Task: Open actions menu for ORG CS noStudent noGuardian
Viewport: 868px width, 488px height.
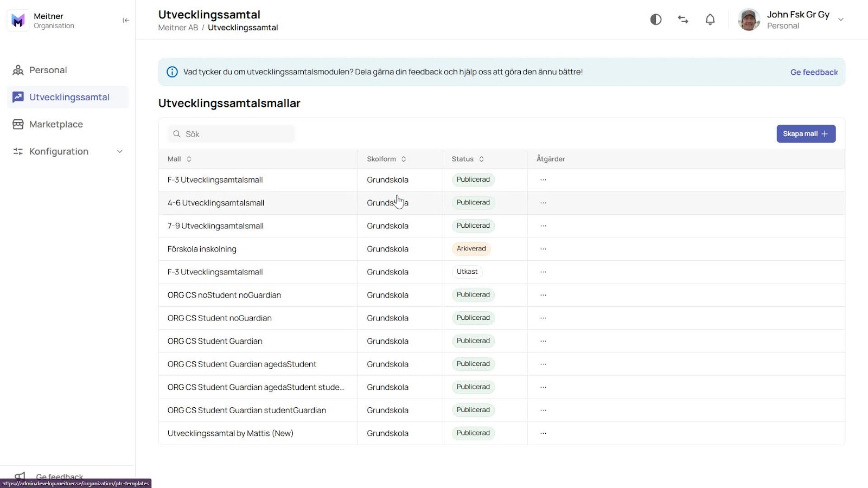Action: pos(543,295)
